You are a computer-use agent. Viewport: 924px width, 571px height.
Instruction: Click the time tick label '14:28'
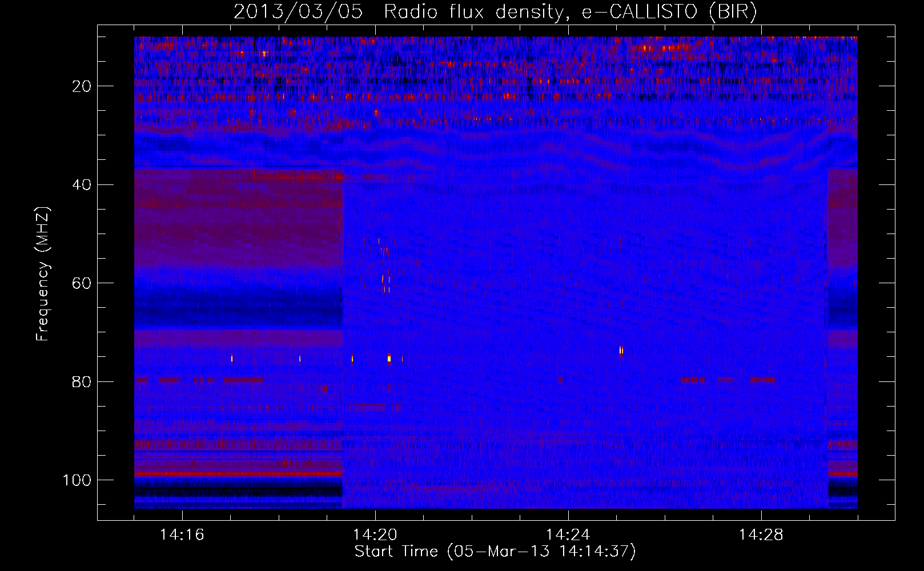point(761,535)
